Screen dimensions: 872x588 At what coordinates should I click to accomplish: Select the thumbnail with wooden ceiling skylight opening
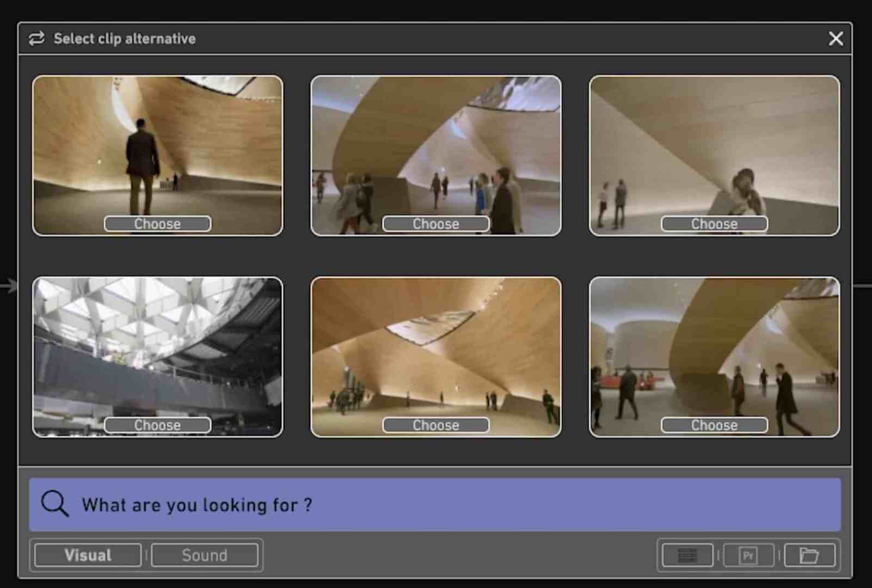click(435, 348)
